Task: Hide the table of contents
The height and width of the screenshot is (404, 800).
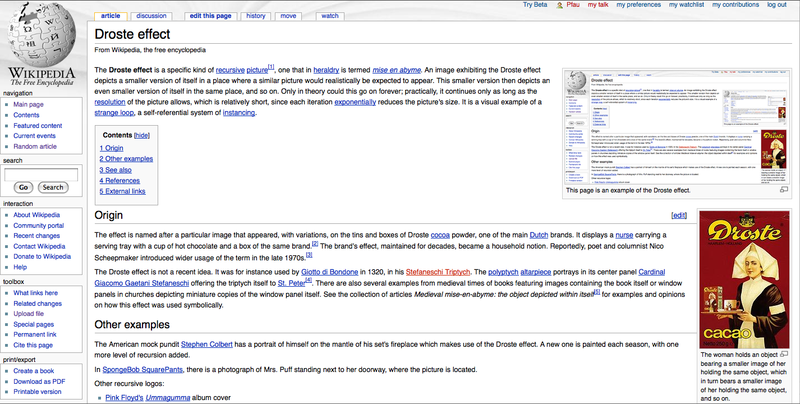Action: coord(142,135)
